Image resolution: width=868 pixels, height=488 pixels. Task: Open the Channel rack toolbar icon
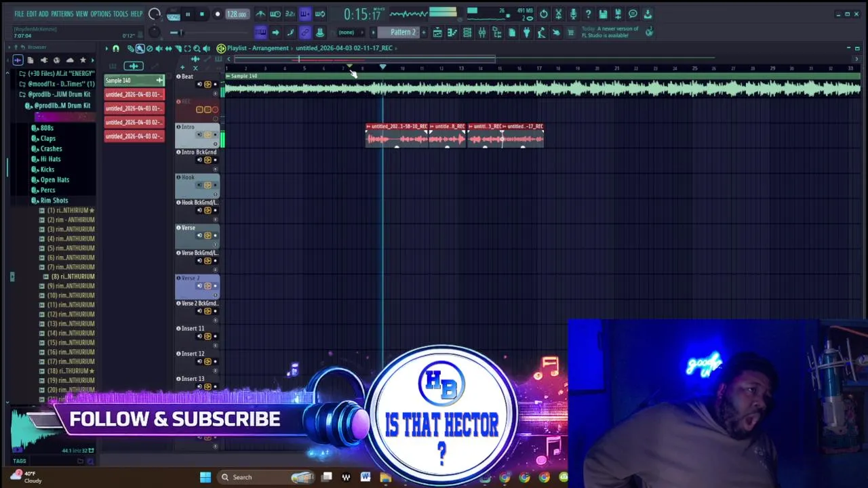(x=467, y=32)
